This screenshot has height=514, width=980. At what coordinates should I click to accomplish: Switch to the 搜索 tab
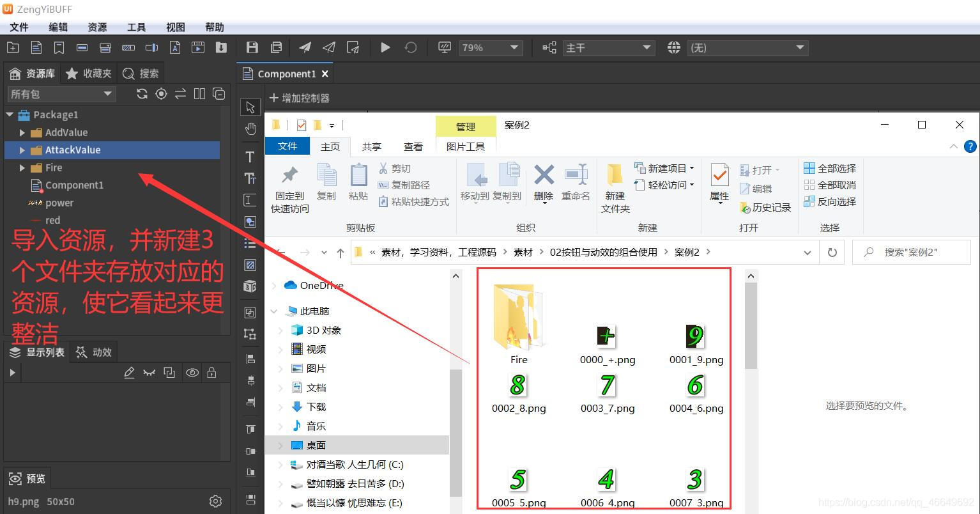click(x=141, y=74)
